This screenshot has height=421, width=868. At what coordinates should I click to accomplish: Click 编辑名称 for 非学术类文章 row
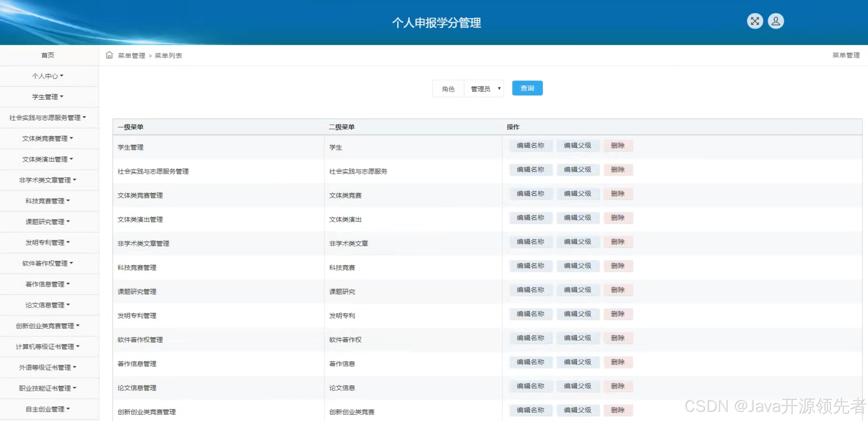(531, 241)
